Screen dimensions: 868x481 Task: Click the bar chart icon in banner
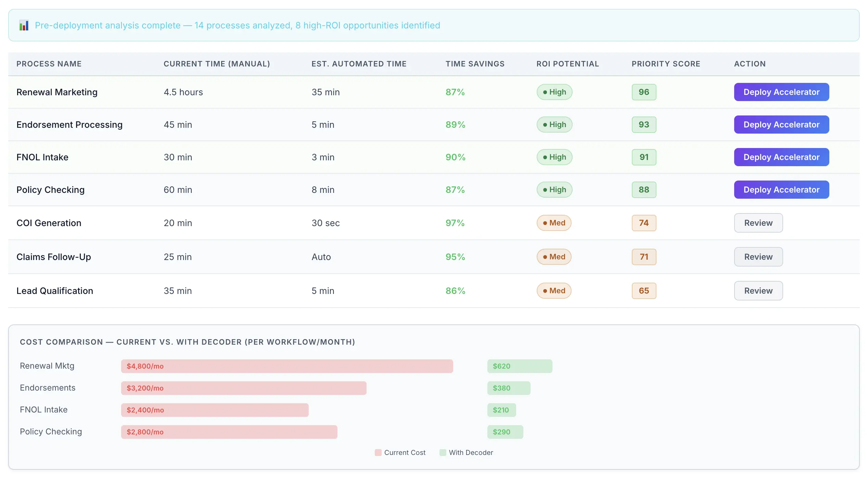24,25
